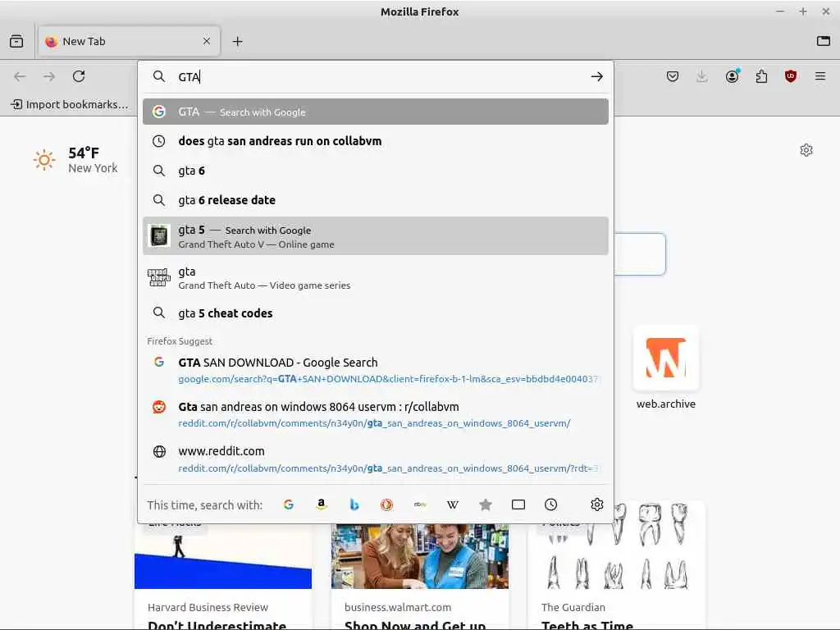Image resolution: width=840 pixels, height=630 pixels.
Task: Open a new tab with plus button
Action: click(x=237, y=41)
